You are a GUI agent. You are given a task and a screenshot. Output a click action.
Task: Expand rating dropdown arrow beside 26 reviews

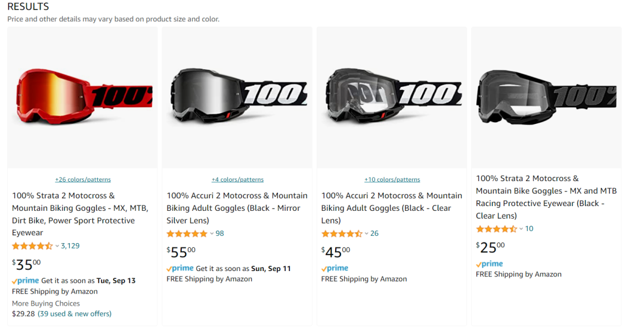click(x=366, y=234)
